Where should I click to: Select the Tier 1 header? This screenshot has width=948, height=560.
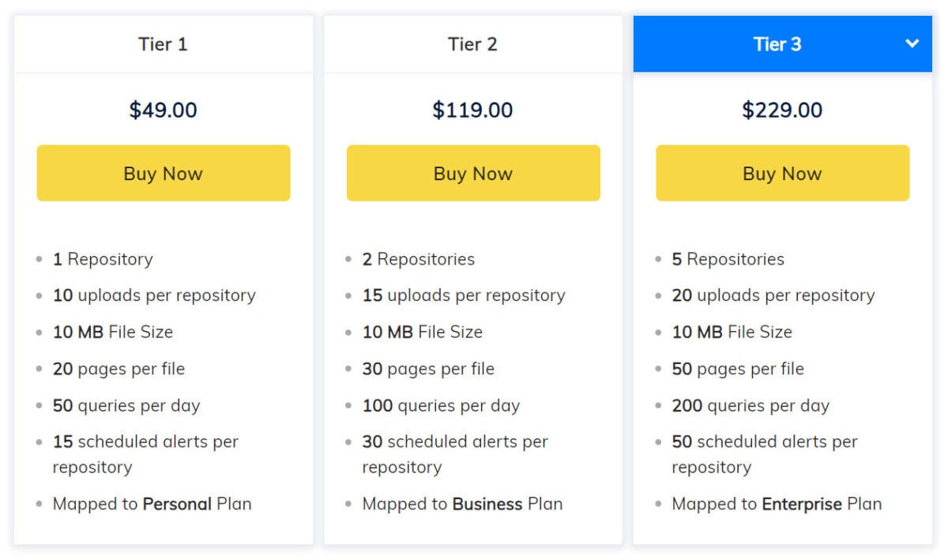click(163, 44)
